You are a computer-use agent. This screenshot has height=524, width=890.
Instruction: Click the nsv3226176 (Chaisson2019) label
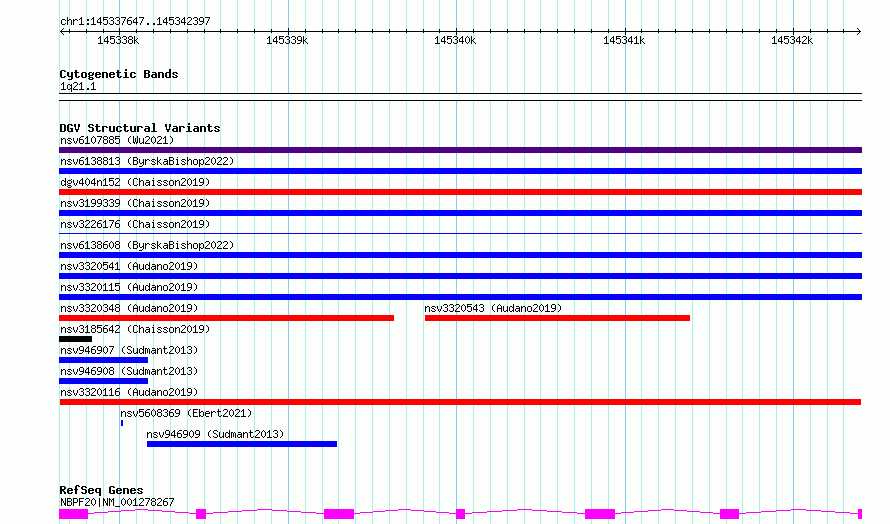tap(135, 224)
